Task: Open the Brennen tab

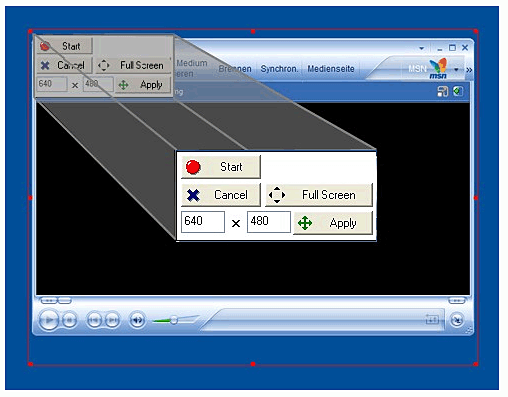Action: click(x=235, y=69)
